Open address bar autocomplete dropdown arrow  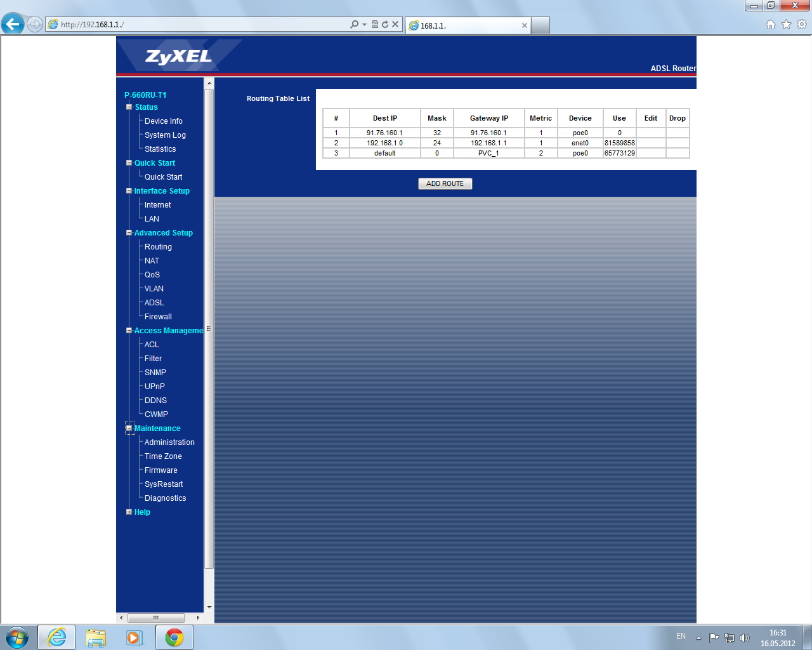click(364, 24)
